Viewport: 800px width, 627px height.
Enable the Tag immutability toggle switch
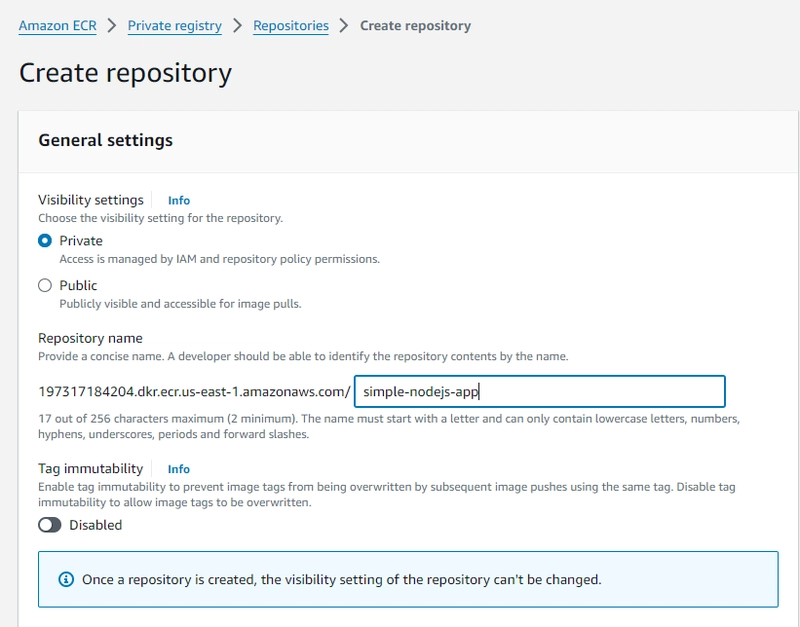tap(49, 525)
